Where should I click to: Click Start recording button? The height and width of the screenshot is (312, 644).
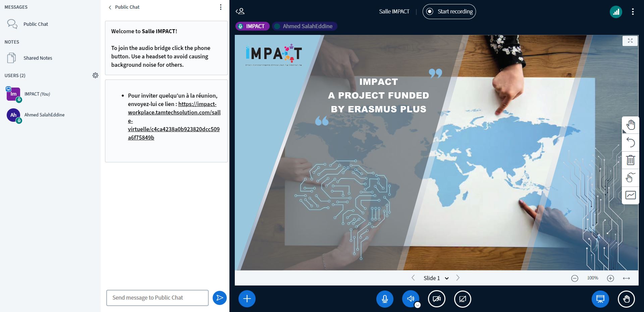449,11
